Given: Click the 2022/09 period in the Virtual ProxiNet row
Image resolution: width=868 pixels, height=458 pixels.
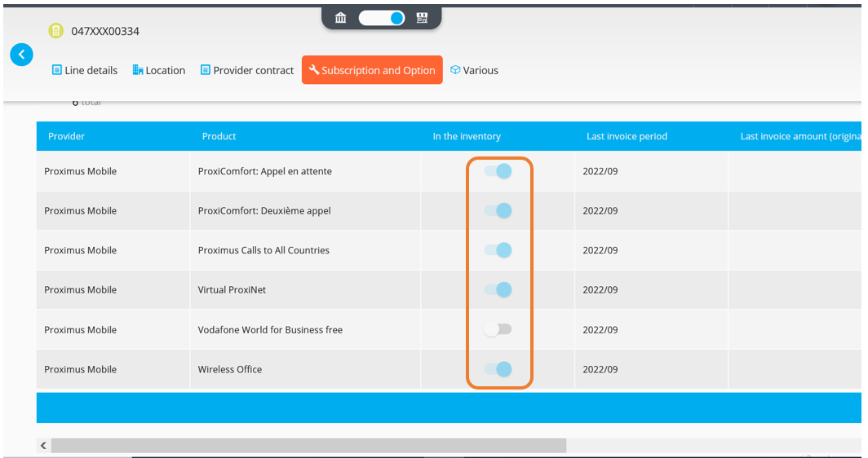Looking at the screenshot, I should click(600, 290).
